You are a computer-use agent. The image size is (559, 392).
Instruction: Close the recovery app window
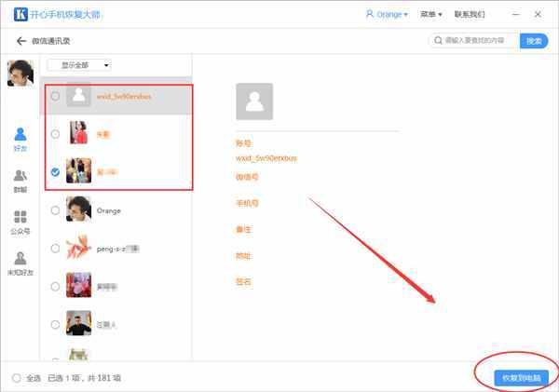pos(538,15)
